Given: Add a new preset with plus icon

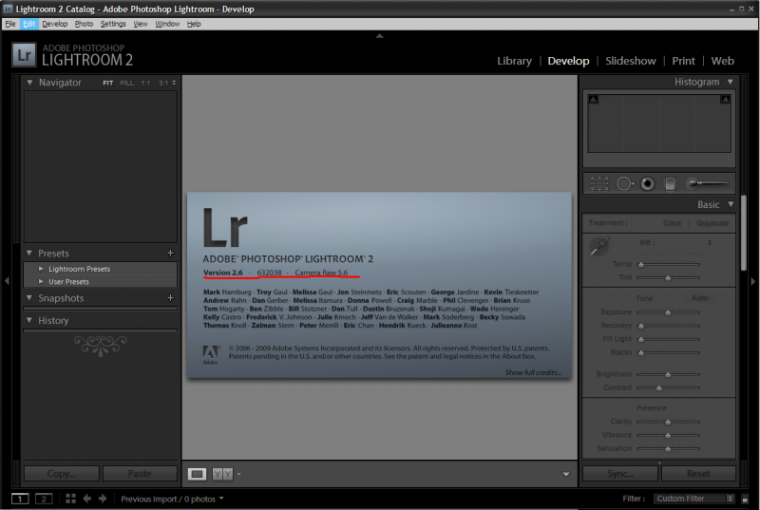Looking at the screenshot, I should click(170, 254).
